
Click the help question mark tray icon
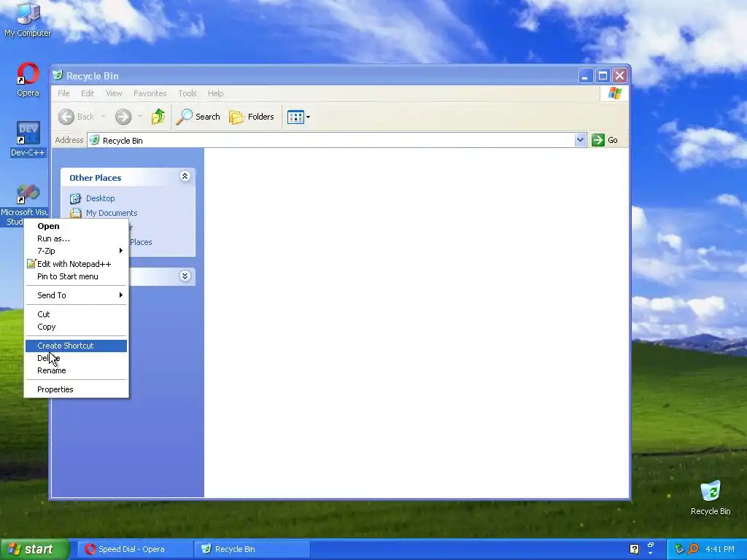634,549
